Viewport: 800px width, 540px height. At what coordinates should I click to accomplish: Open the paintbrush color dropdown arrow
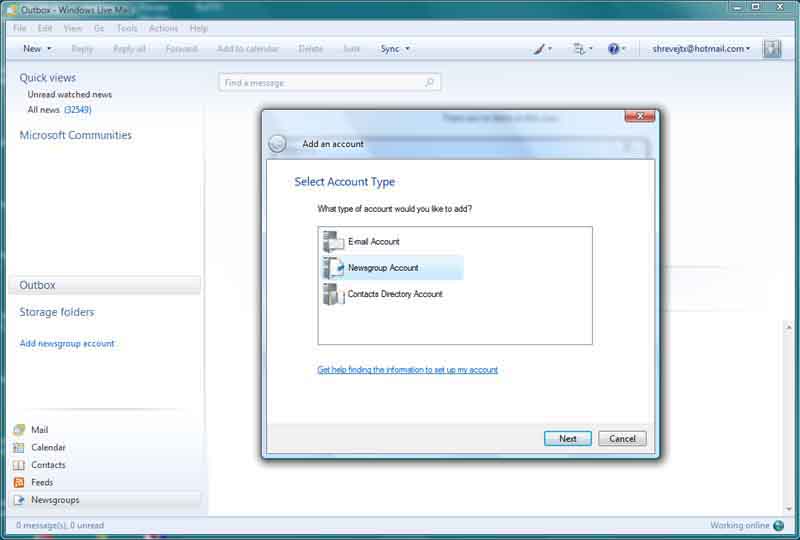550,49
